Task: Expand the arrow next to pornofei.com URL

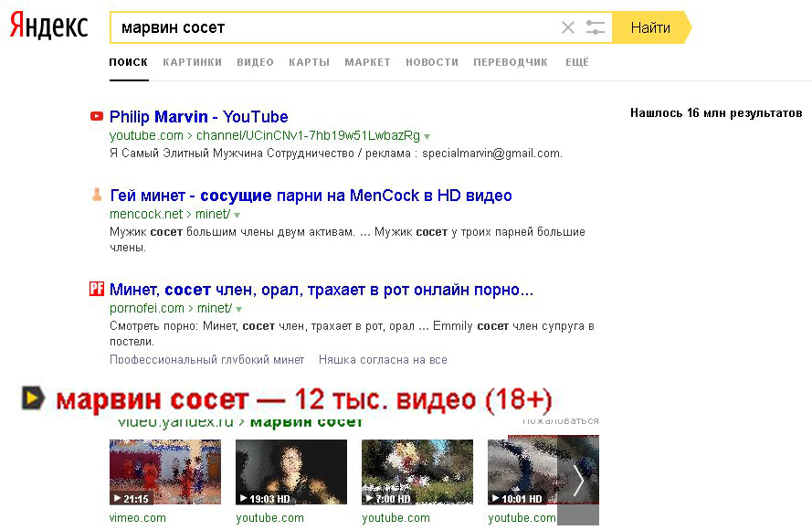Action: click(239, 309)
